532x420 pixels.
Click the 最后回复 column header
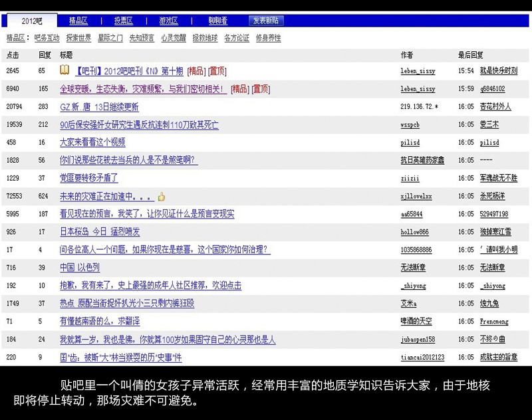[x=471, y=55]
